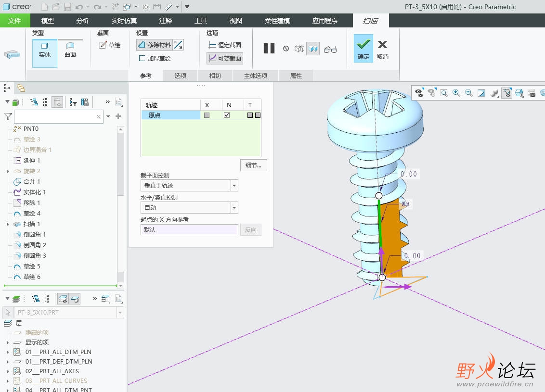The width and height of the screenshot is (545, 392).
Task: Select 可变截面 variable section option
Action: point(224,58)
